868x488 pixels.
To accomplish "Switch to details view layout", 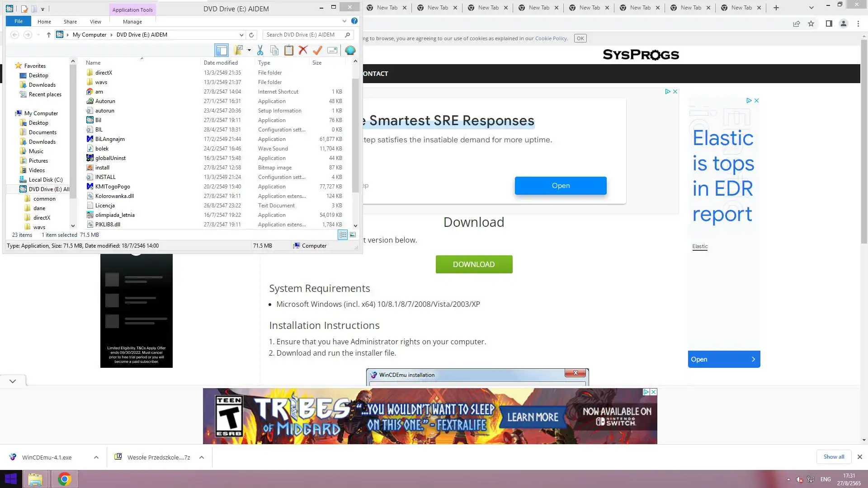I will [x=343, y=235].
